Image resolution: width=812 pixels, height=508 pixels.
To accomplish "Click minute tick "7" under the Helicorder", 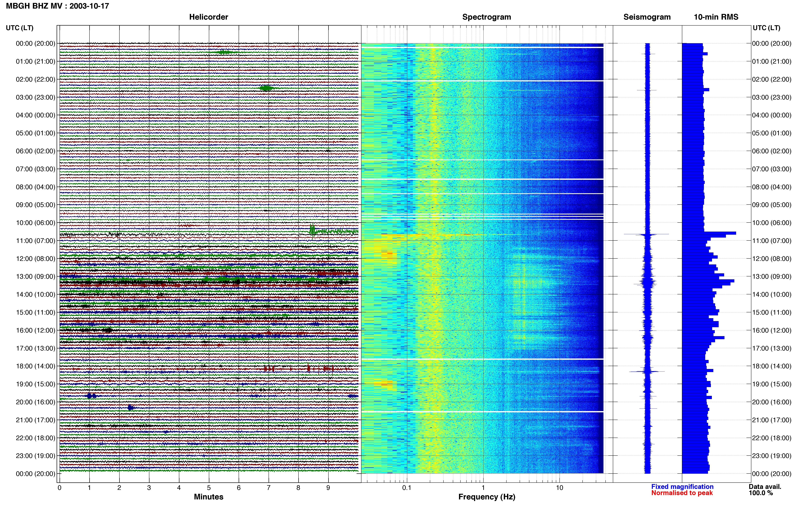I will [x=269, y=488].
